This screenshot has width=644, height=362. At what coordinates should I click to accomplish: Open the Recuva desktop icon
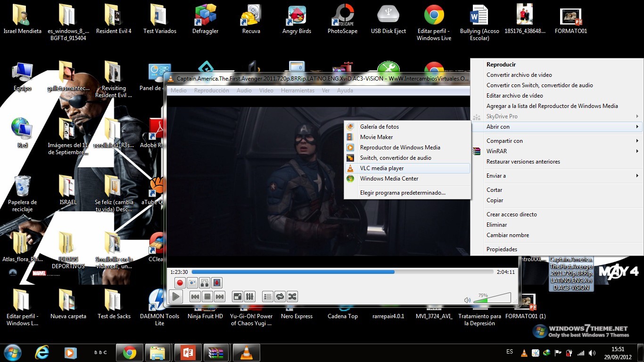251,19
